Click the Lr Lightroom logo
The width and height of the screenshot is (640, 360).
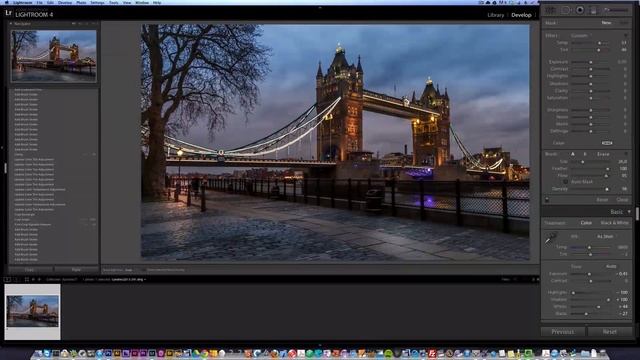point(9,13)
